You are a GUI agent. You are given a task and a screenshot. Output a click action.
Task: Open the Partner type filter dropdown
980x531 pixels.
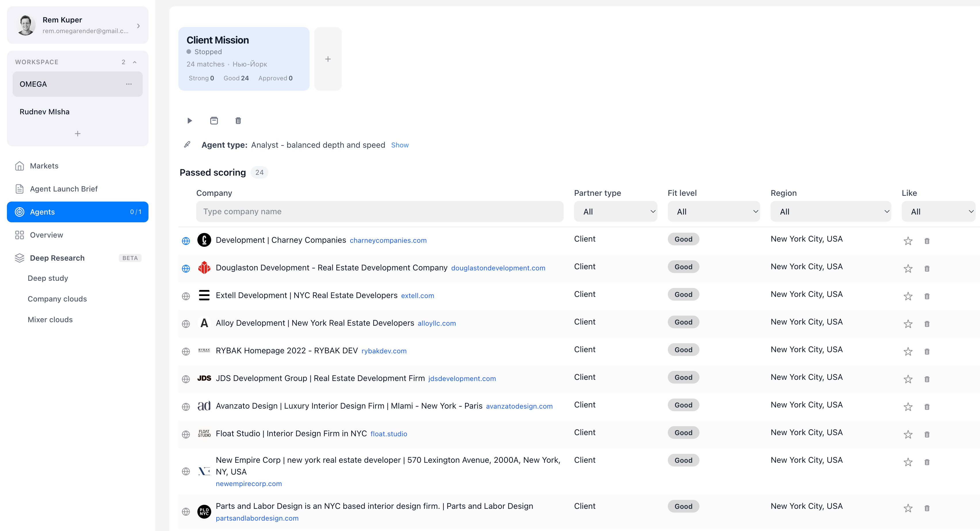point(615,212)
